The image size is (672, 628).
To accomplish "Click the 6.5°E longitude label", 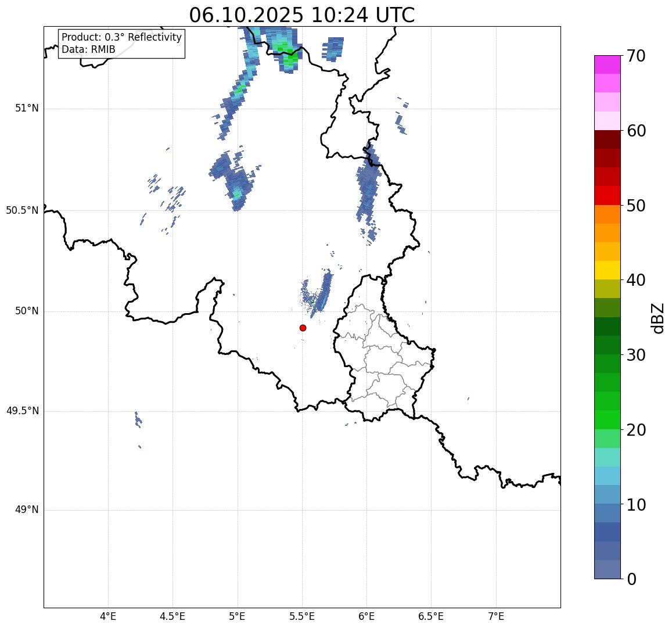I will (431, 617).
